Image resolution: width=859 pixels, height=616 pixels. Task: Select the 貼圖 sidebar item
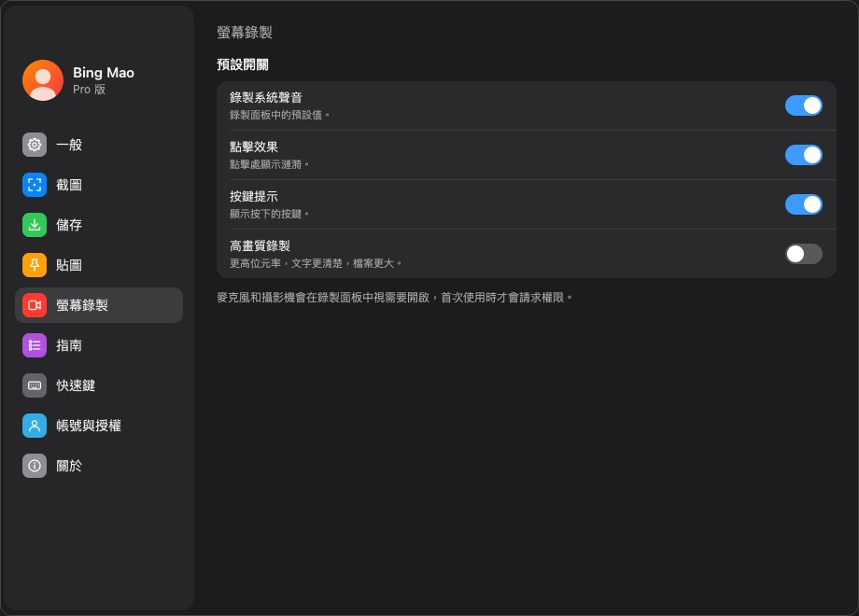pyautogui.click(x=99, y=265)
